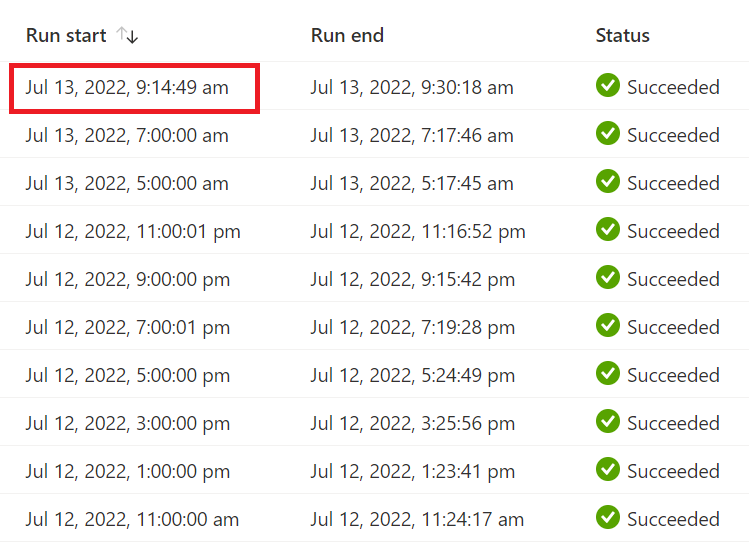
Task: Click success icon for 7:19:28 pm run
Action: coord(608,325)
